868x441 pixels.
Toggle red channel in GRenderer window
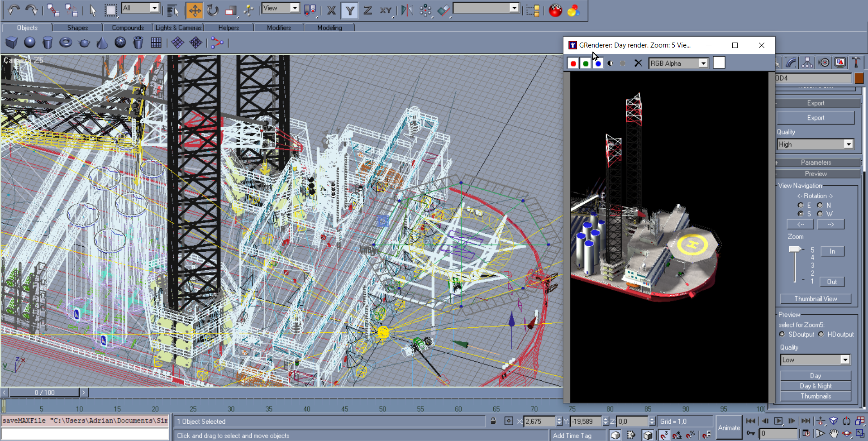pos(573,63)
